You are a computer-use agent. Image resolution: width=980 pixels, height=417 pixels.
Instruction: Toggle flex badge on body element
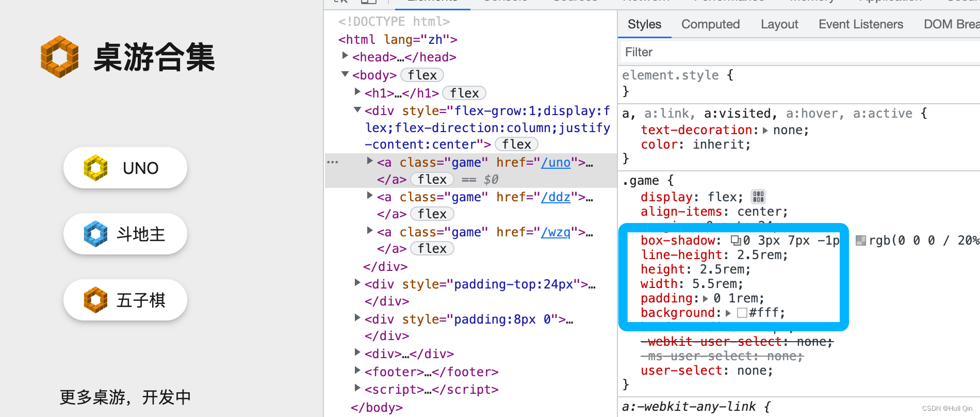[x=422, y=75]
